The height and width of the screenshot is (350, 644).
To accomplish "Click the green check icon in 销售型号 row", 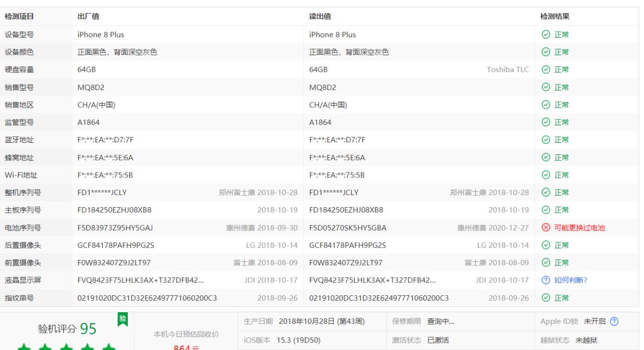I will pyautogui.click(x=545, y=87).
